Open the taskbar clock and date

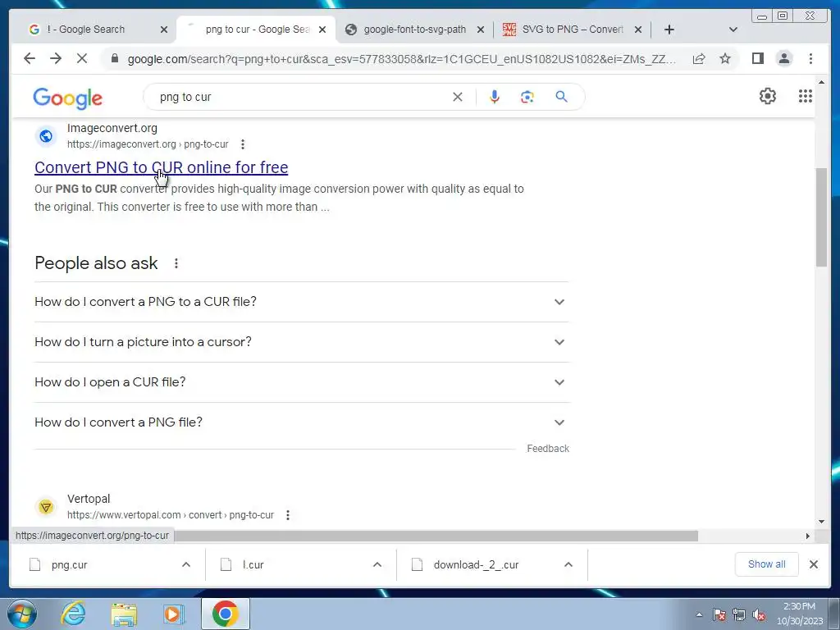799,614
